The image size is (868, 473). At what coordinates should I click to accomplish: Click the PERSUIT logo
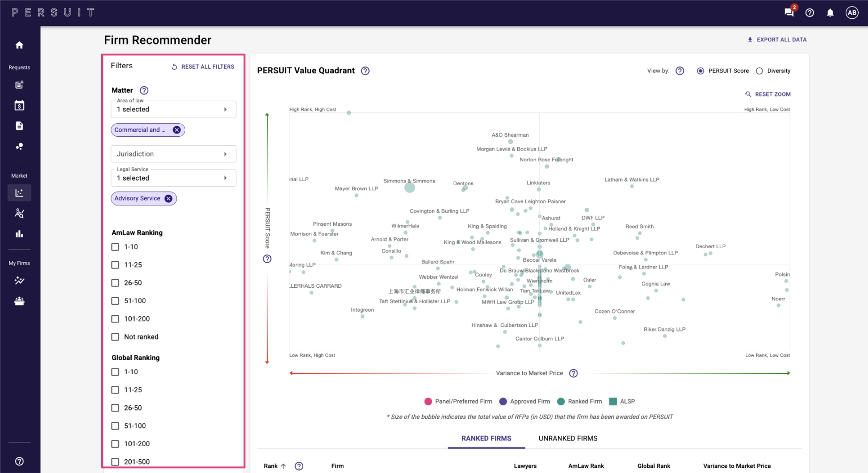53,13
